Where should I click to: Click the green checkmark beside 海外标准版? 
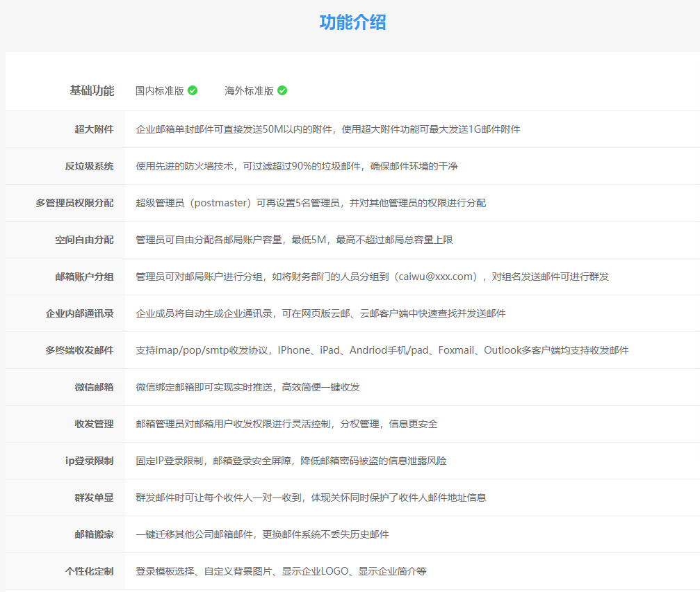[x=281, y=90]
